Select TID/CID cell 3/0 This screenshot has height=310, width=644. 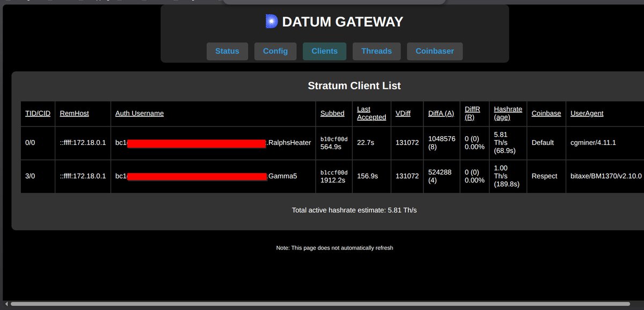coord(30,176)
